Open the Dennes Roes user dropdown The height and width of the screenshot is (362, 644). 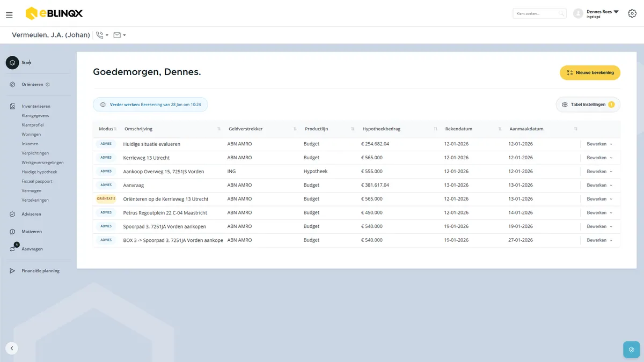click(603, 13)
